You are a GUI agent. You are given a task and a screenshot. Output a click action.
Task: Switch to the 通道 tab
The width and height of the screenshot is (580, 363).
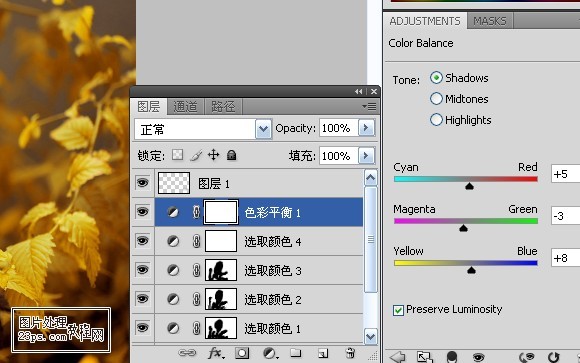[185, 107]
